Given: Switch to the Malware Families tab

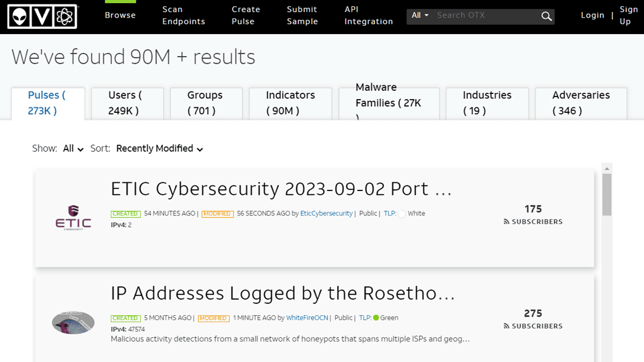Looking at the screenshot, I should point(389,103).
